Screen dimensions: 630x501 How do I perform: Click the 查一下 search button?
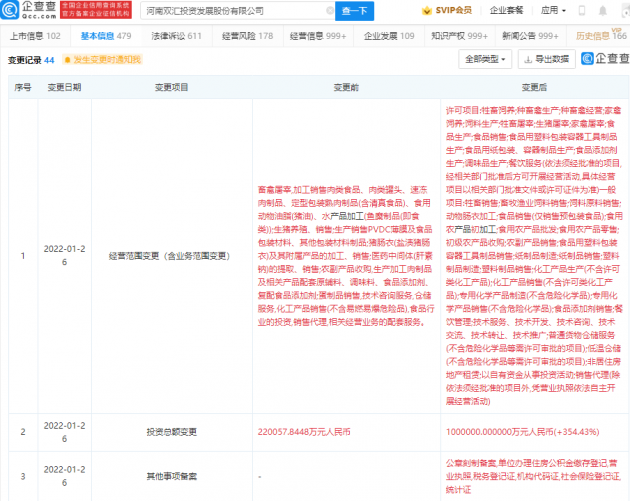coord(354,11)
